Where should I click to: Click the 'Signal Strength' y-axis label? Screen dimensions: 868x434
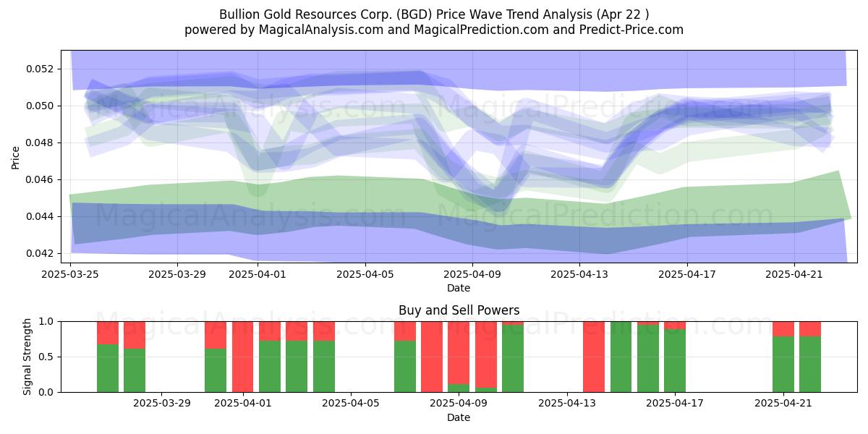27,357
